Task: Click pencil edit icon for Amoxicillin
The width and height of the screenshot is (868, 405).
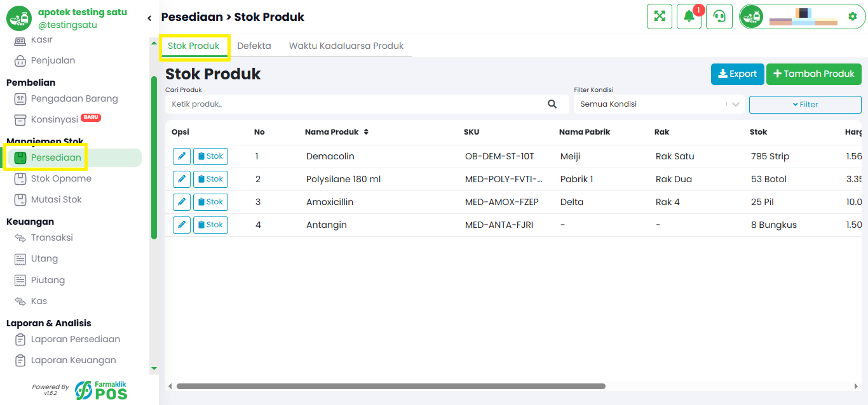Action: (182, 202)
